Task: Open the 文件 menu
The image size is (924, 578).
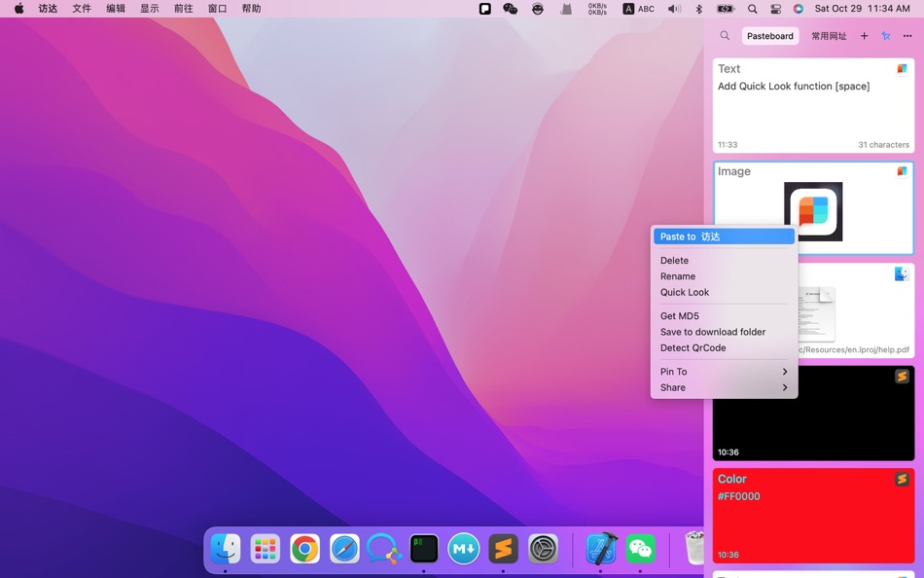Action: [82, 9]
